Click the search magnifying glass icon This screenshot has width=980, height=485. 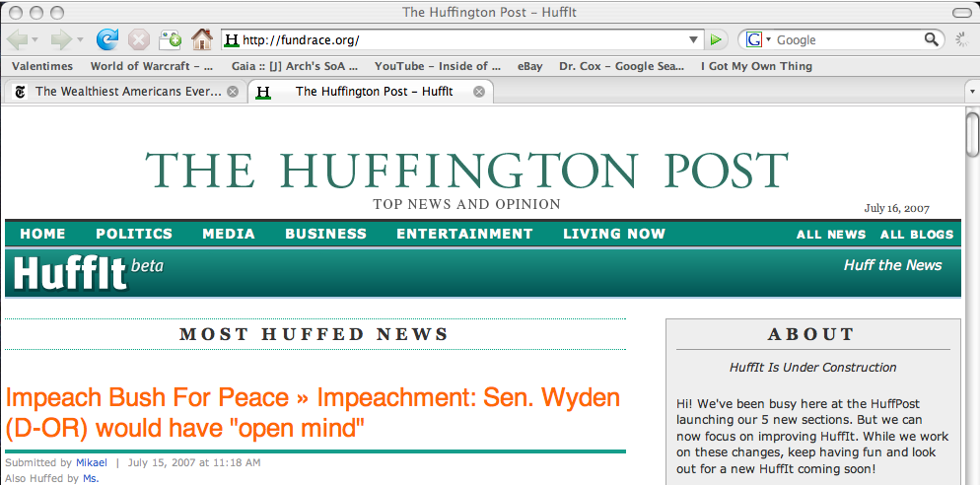pyautogui.click(x=931, y=39)
